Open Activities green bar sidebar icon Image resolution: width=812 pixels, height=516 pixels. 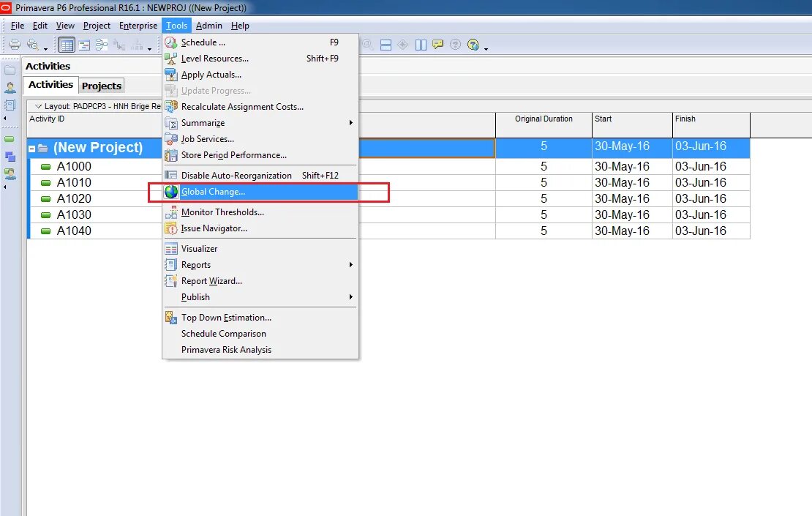coord(10,139)
